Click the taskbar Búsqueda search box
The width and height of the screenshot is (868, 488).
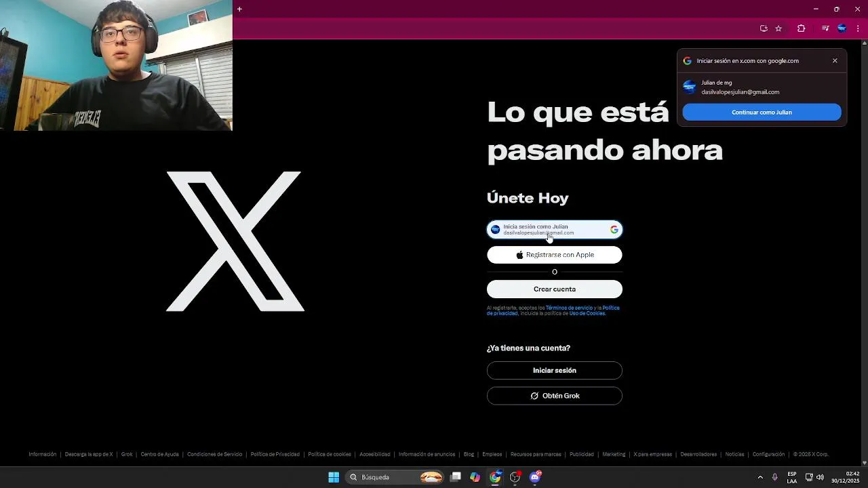point(395,477)
